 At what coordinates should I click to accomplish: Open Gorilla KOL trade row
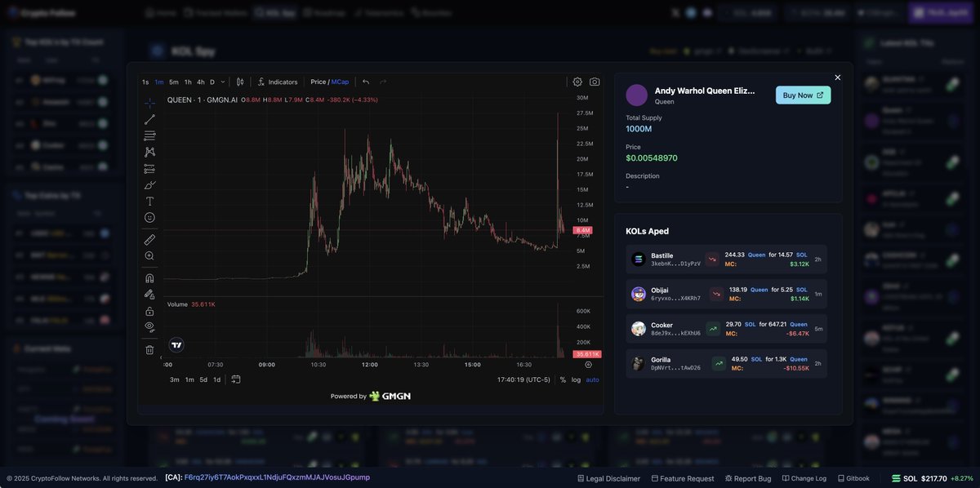726,363
